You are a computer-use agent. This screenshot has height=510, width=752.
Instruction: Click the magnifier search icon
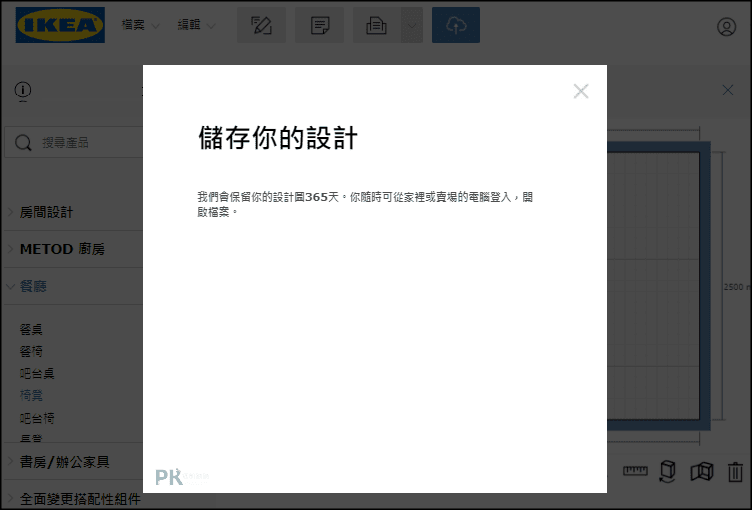pyautogui.click(x=23, y=142)
